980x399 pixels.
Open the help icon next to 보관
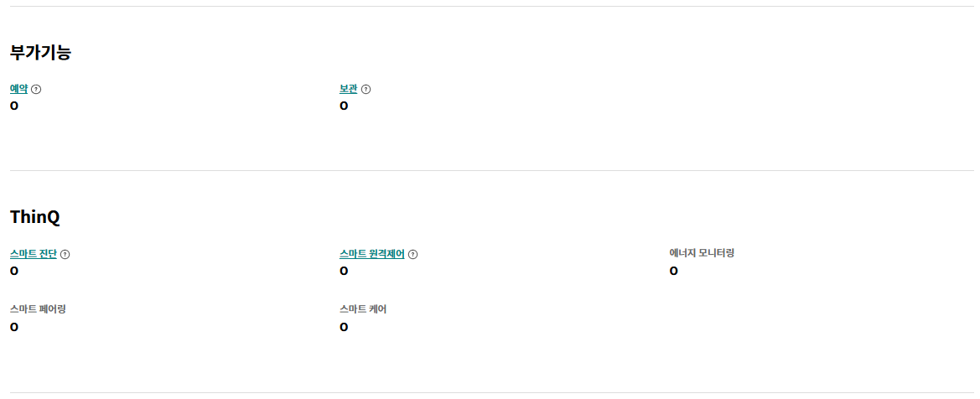pyautogui.click(x=366, y=90)
